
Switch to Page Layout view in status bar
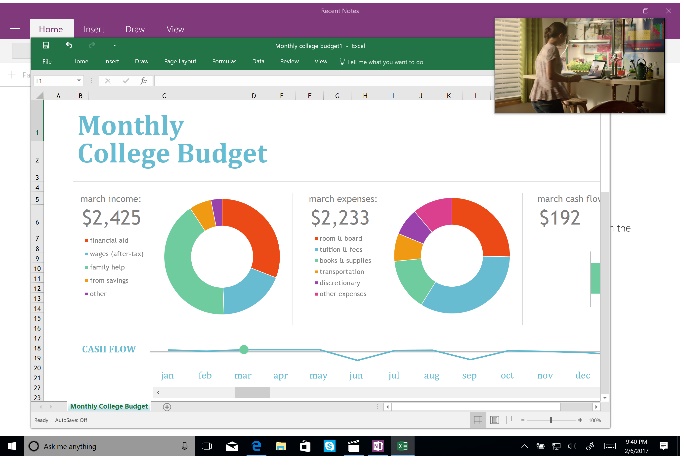494,420
